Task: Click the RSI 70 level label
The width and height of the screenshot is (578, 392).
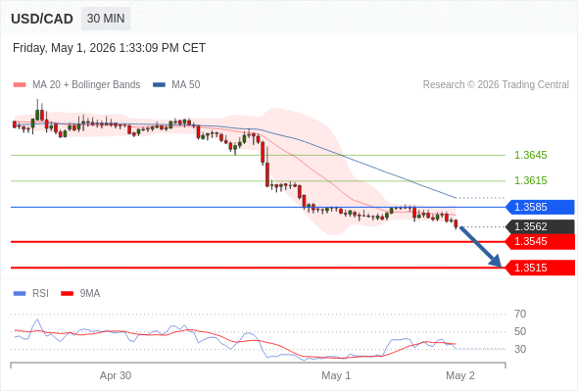Action: (520, 315)
